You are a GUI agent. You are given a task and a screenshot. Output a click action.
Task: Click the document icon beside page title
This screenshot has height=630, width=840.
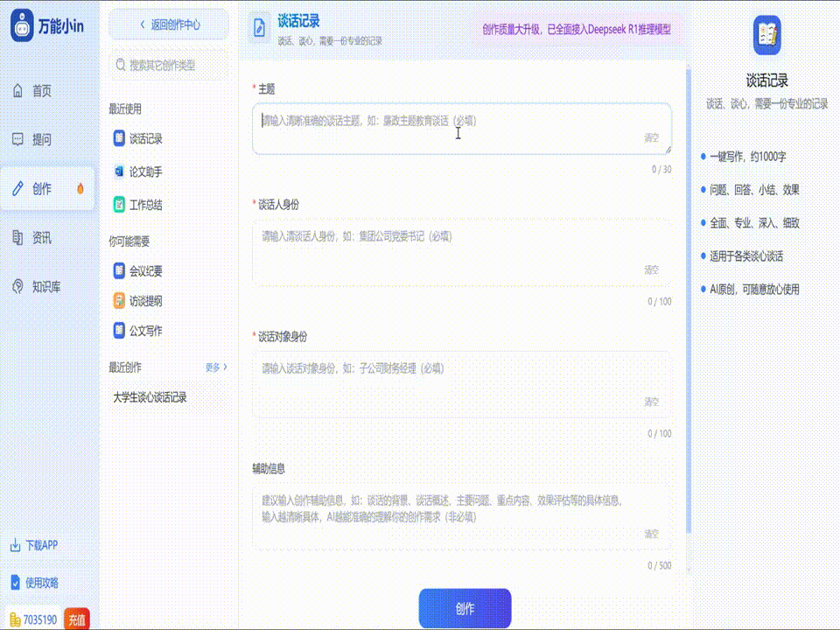tap(259, 27)
